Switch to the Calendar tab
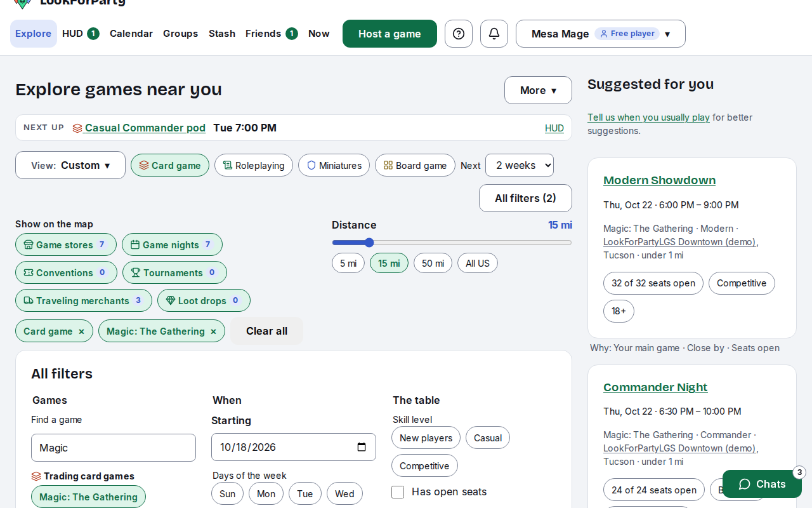Image resolution: width=812 pixels, height=508 pixels. 131,34
